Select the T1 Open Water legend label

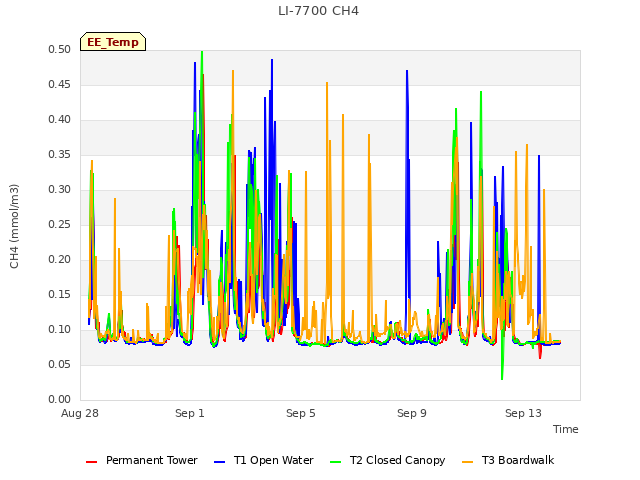click(x=273, y=460)
